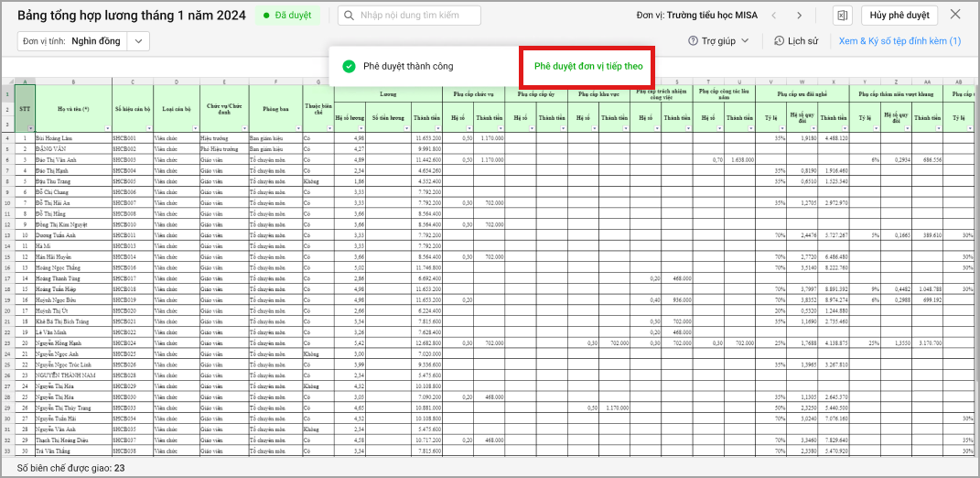Open the Đơn vị tính dropdown

click(139, 41)
